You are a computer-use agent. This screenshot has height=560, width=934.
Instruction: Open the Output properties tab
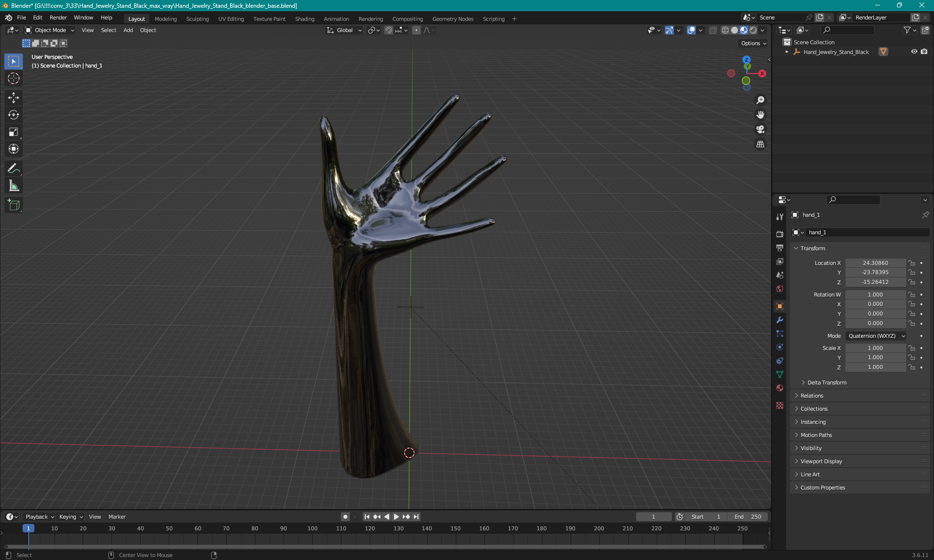tap(780, 247)
